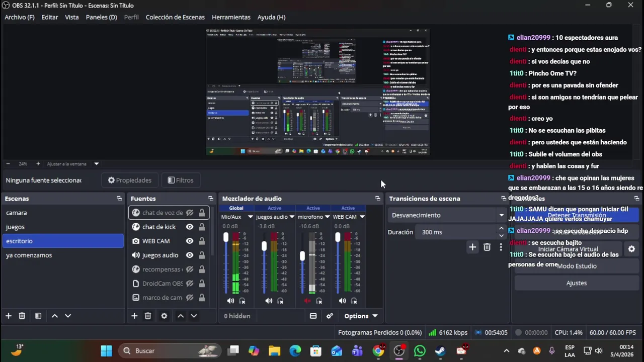The image size is (644, 362).
Task: Open the Editar menu
Action: (x=49, y=17)
